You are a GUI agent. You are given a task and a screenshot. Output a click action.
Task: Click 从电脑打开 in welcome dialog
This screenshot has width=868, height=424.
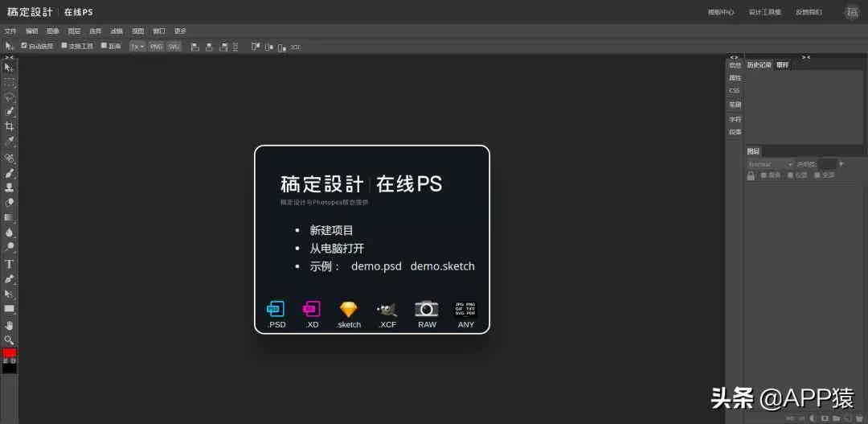(337, 249)
